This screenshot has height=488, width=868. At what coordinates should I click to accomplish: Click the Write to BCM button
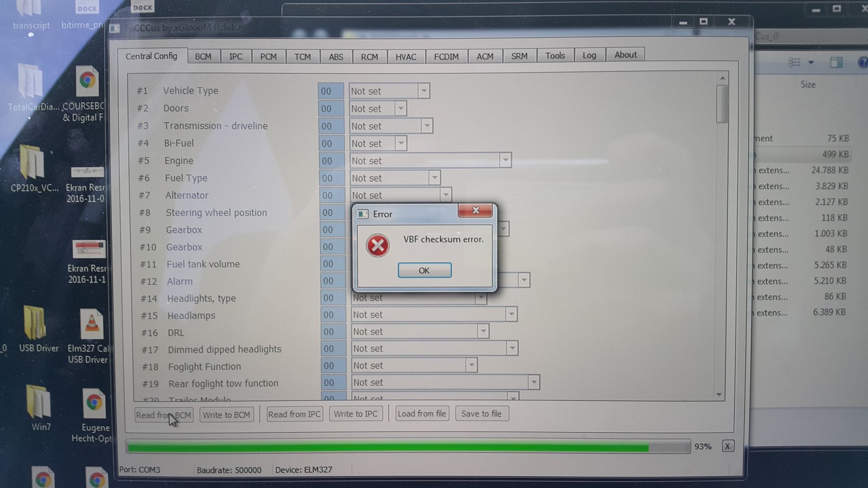tap(226, 415)
